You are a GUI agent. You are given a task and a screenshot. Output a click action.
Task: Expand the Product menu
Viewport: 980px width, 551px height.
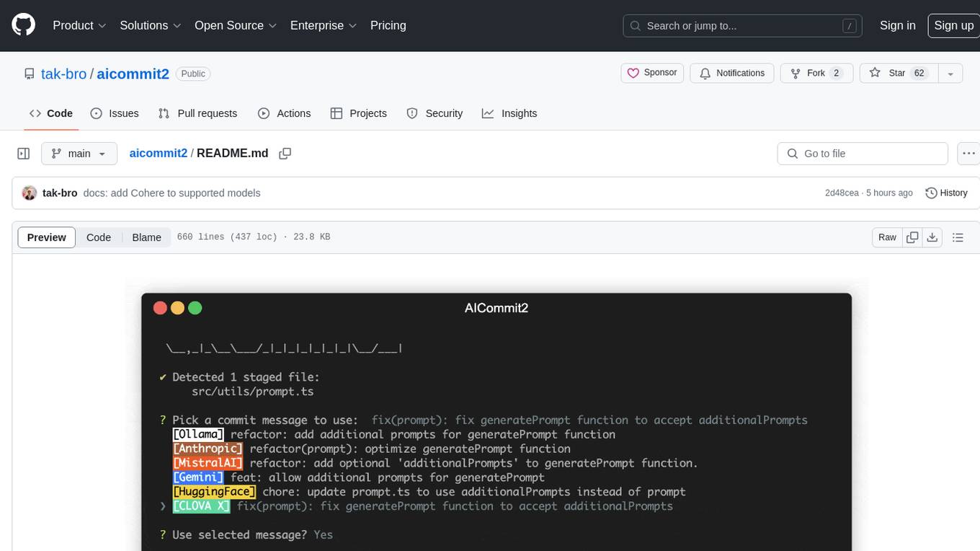click(79, 25)
